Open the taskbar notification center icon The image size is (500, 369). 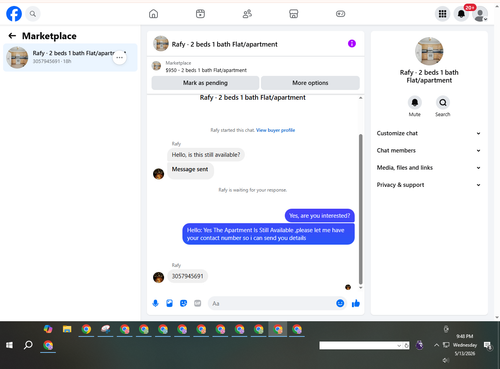[488, 346]
